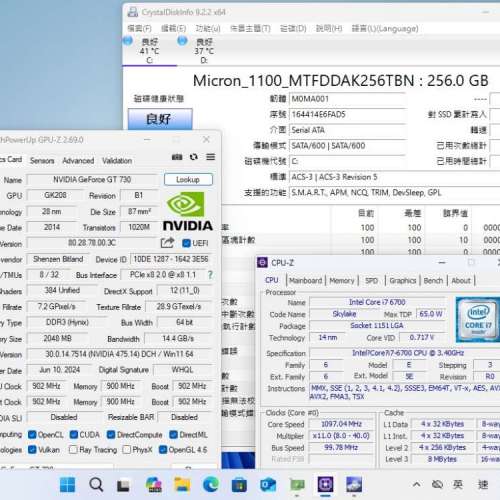Toggle the CUDA checkbox
Image resolution: width=500 pixels, height=500 pixels.
74,435
